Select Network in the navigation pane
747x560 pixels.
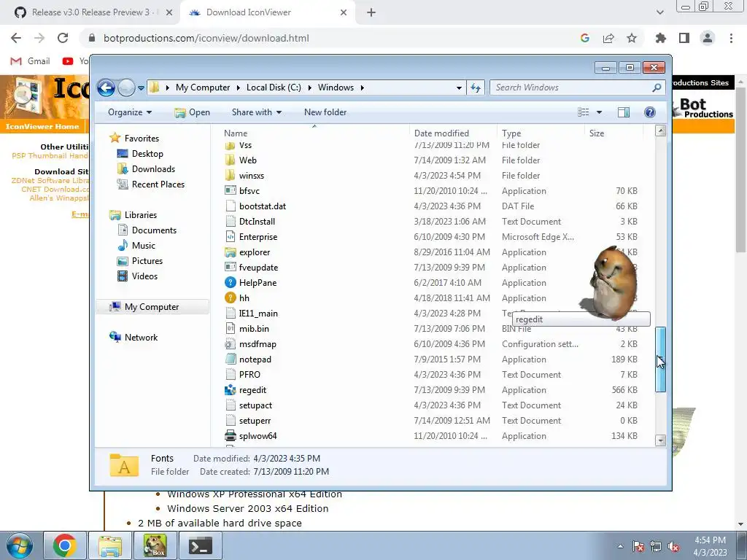coord(141,338)
